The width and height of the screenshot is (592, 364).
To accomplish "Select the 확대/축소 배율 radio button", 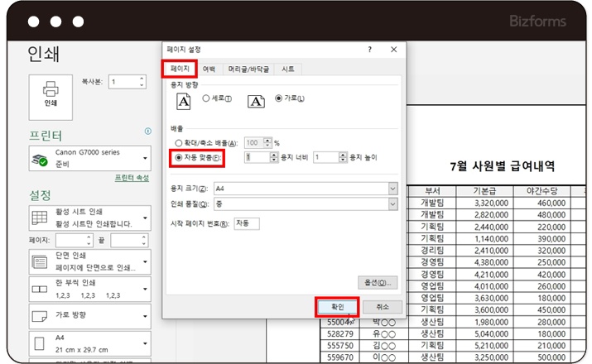I will click(178, 142).
